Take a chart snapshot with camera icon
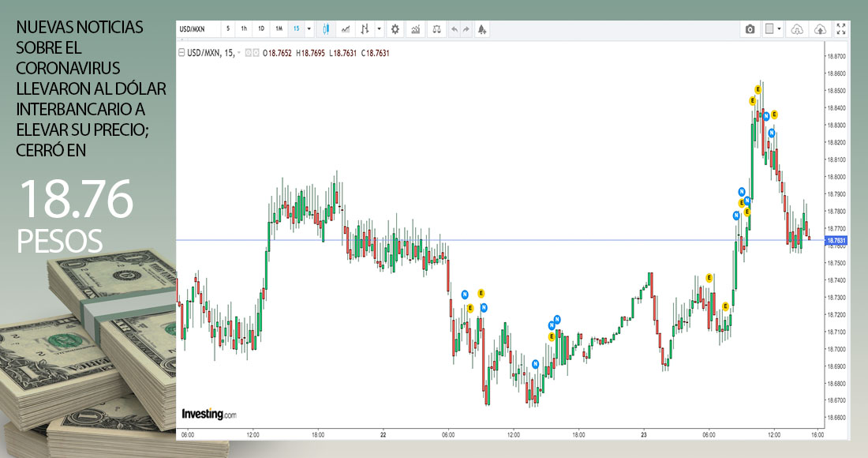Image resolution: width=868 pixels, height=458 pixels. point(750,29)
